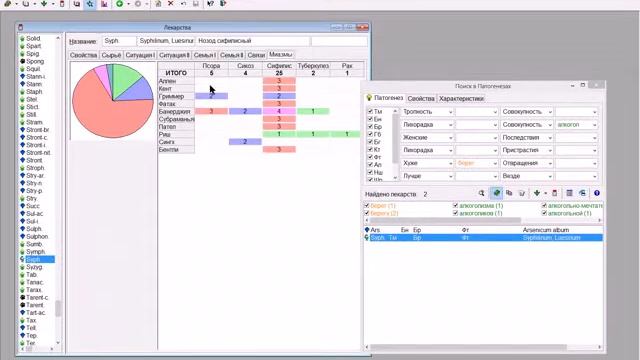Viewport: 640px width, 360px height.
Task: Select Spong in the remedy list
Action: pyautogui.click(x=35, y=61)
